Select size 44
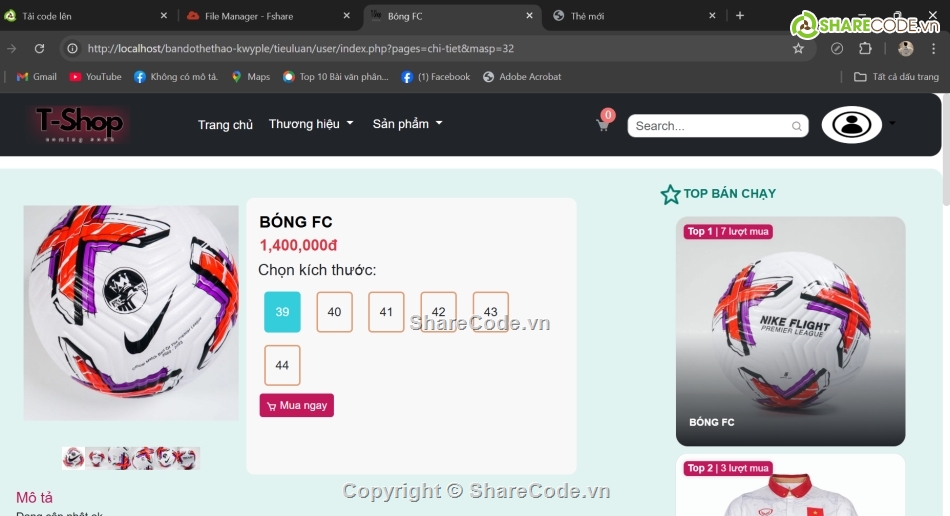This screenshot has height=516, width=950. pos(282,365)
